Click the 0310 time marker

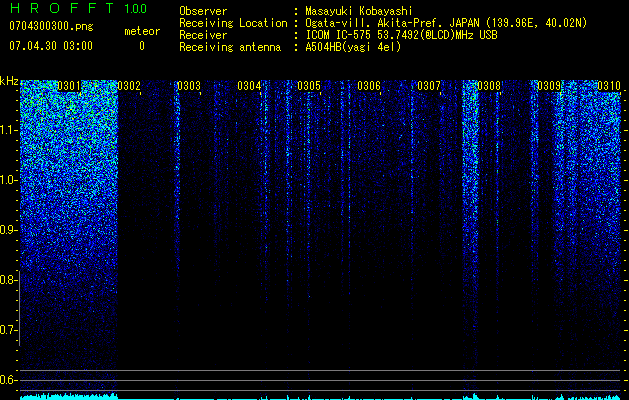click(609, 86)
